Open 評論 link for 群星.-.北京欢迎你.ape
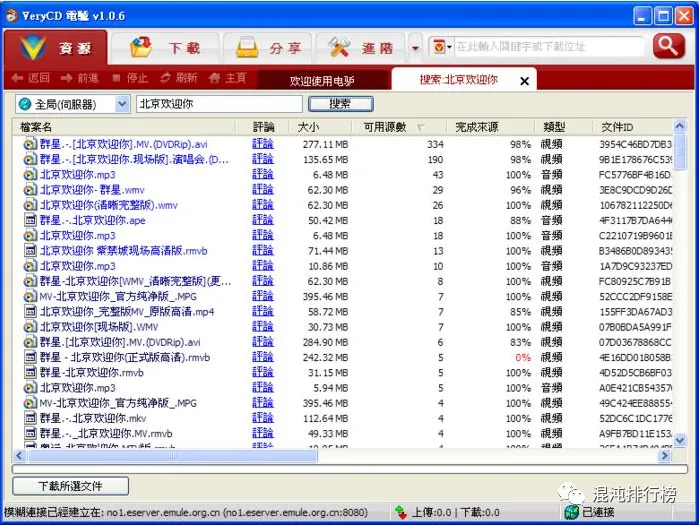Image resolution: width=699 pixels, height=526 pixels. click(x=263, y=220)
